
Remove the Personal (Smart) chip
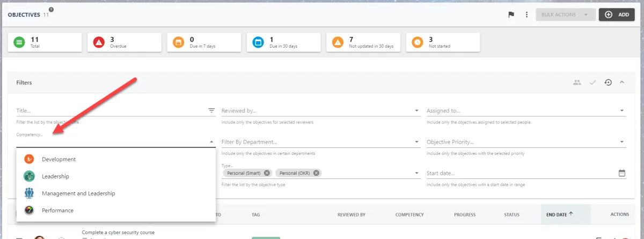point(267,173)
